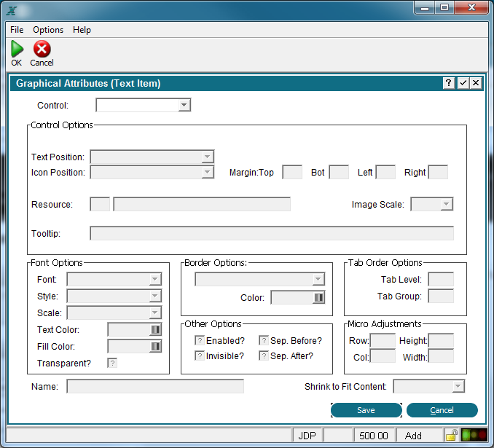
Task: Click the Tab Level field
Action: click(x=441, y=279)
